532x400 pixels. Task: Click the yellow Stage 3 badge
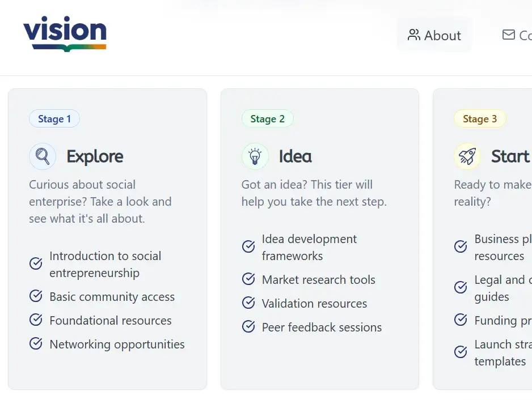click(x=480, y=119)
